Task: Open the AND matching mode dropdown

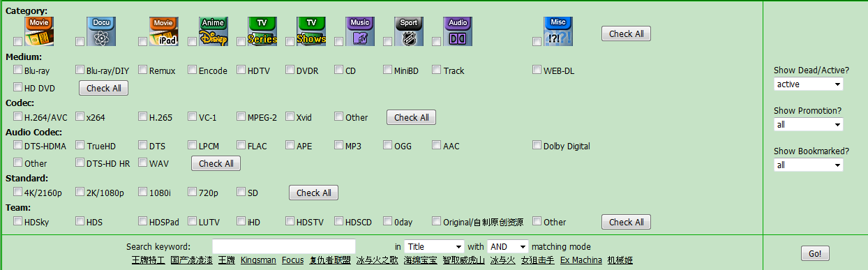Action: pyautogui.click(x=507, y=246)
